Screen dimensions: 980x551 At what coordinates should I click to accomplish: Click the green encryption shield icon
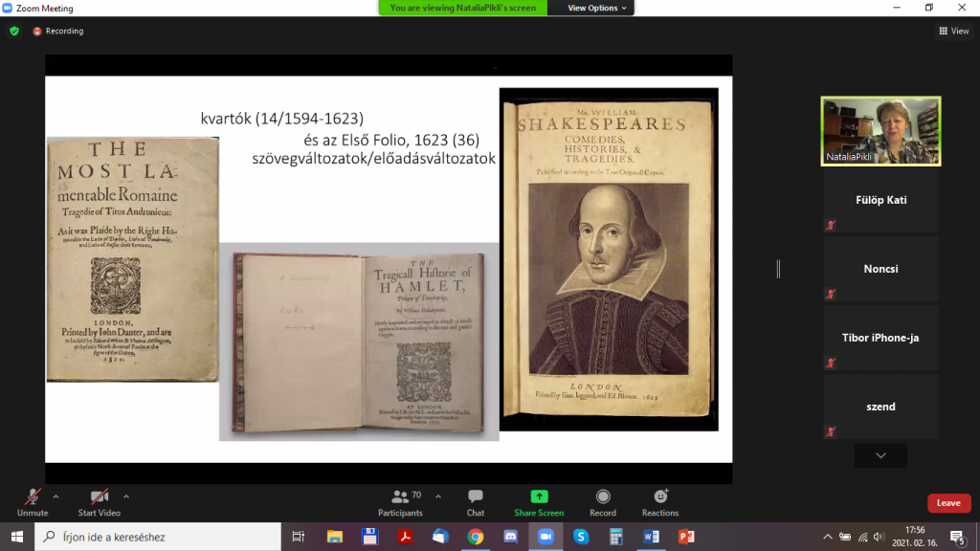point(14,31)
